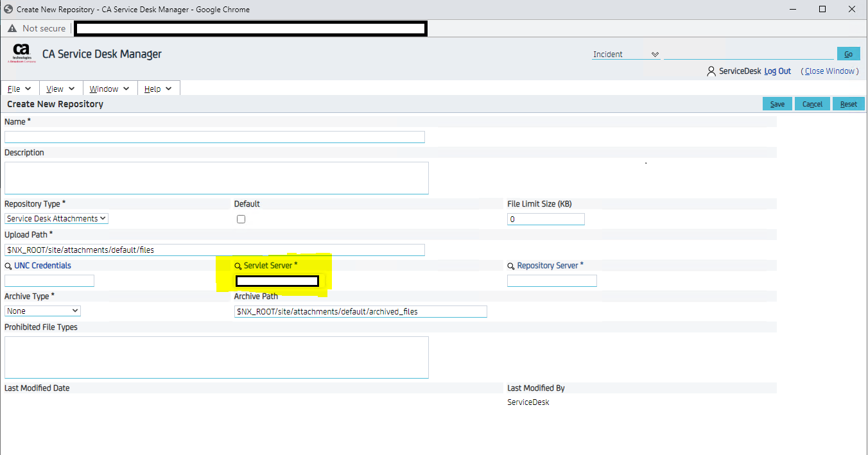This screenshot has height=455, width=868.
Task: Click the Servlet Server magnifier lookup icon
Action: [238, 266]
